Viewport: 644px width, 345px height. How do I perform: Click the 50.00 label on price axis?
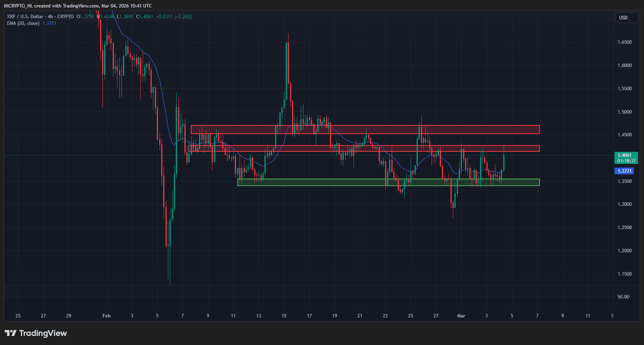pos(623,297)
